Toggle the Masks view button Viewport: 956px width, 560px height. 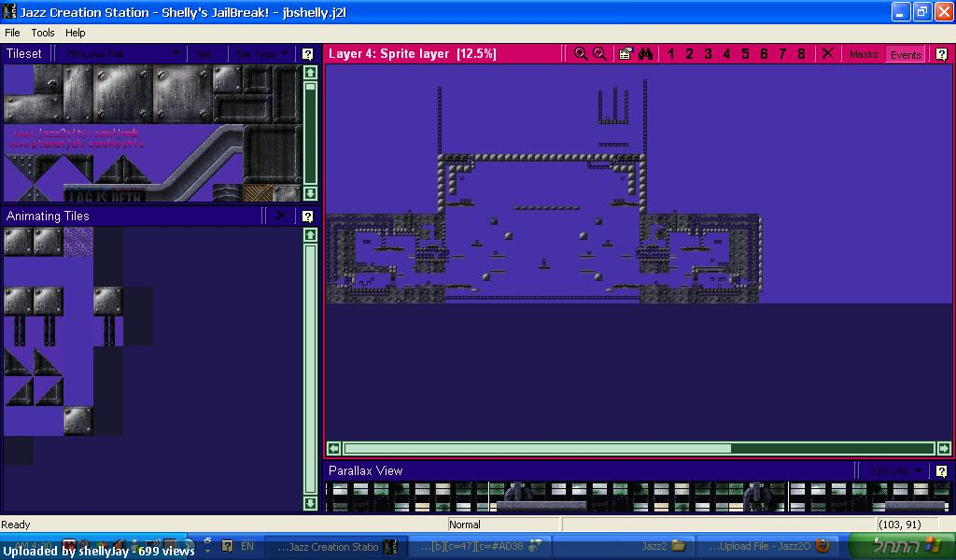864,54
